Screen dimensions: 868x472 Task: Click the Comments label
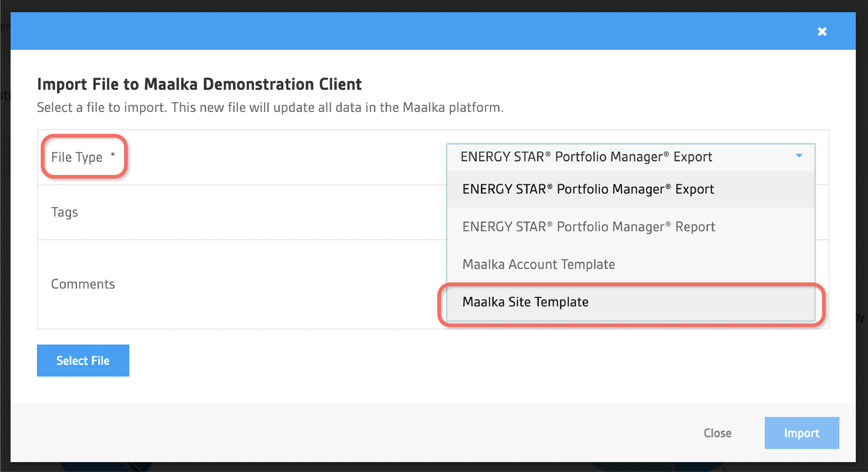pos(83,284)
